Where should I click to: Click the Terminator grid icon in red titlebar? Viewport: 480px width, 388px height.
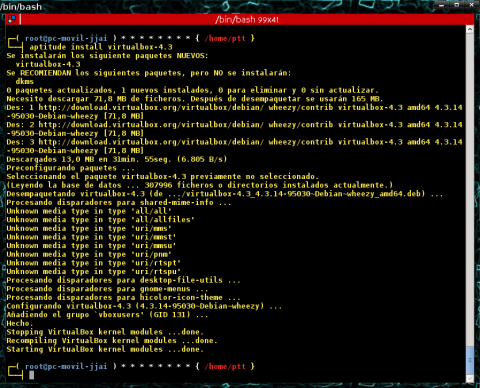12,19
